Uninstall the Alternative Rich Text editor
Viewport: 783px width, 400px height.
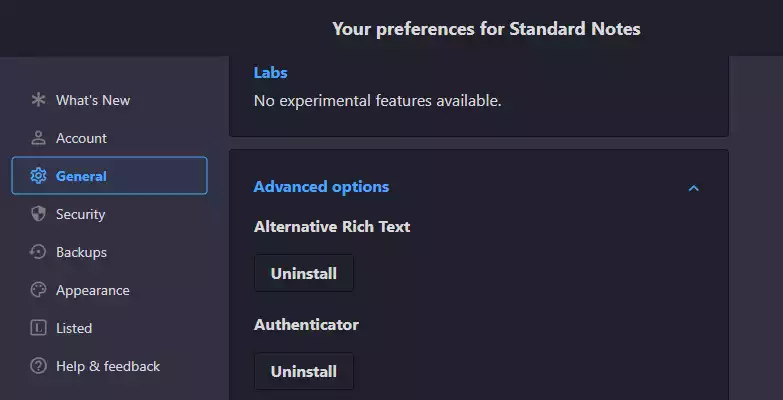point(303,273)
